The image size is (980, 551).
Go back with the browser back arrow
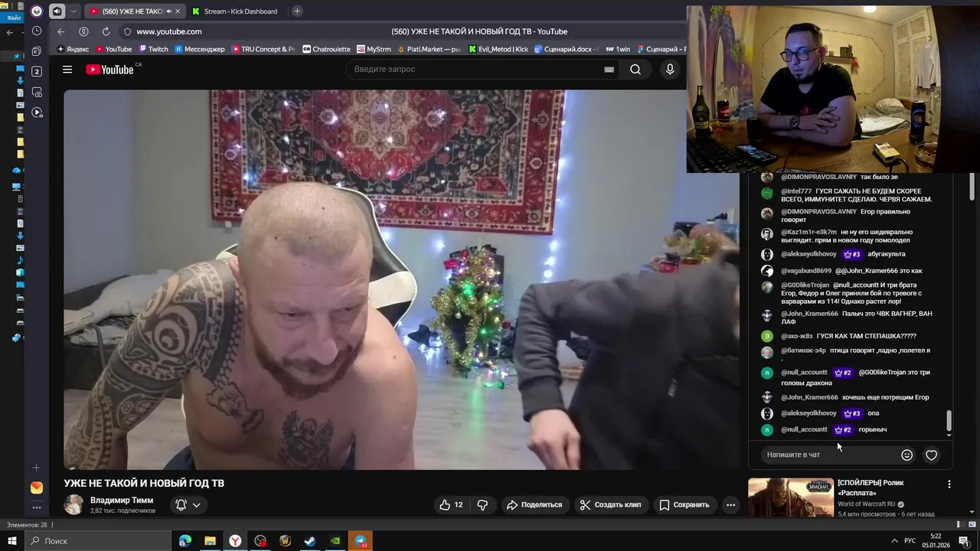click(x=61, y=31)
